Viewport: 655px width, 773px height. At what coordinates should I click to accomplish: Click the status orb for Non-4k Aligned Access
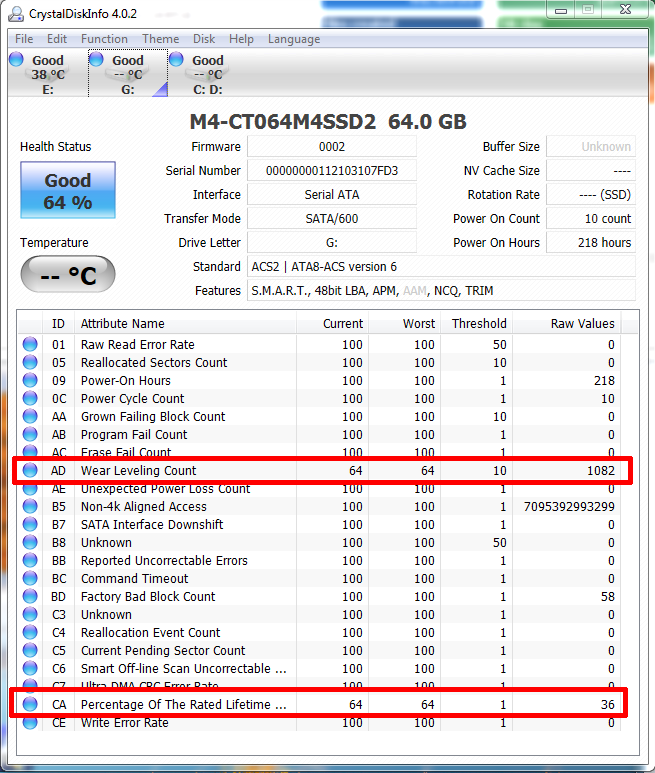point(30,506)
